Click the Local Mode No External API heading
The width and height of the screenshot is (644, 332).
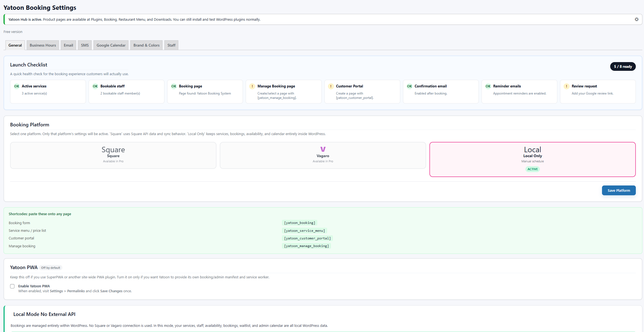click(44, 314)
